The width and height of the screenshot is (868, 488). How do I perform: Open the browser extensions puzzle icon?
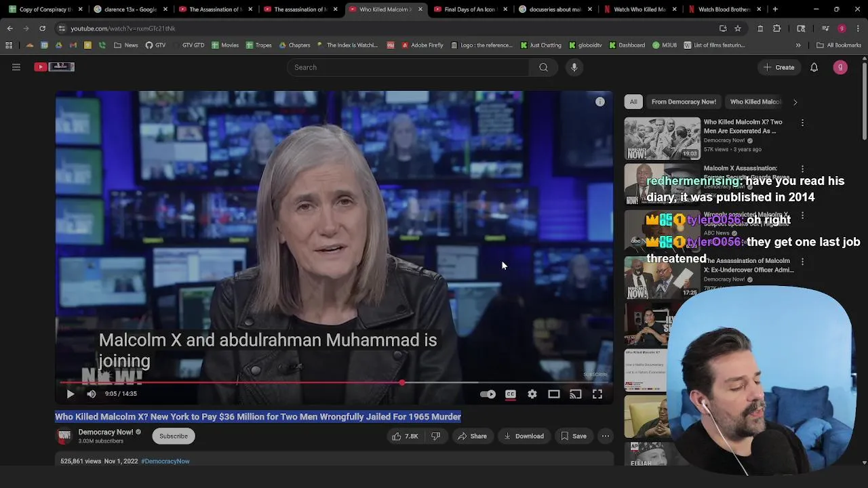tap(777, 28)
